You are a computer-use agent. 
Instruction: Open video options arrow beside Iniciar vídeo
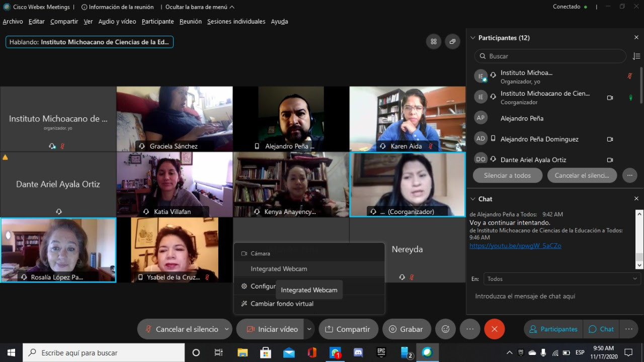(x=309, y=329)
